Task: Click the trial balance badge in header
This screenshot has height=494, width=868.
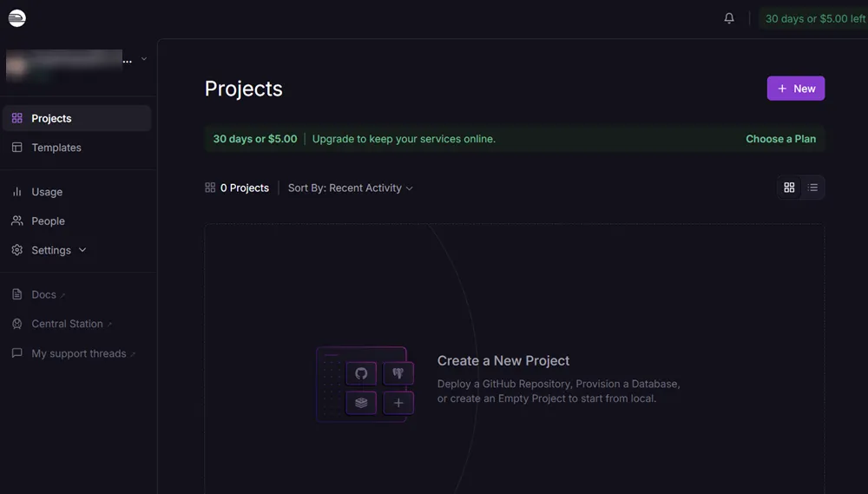Action: [x=814, y=18]
